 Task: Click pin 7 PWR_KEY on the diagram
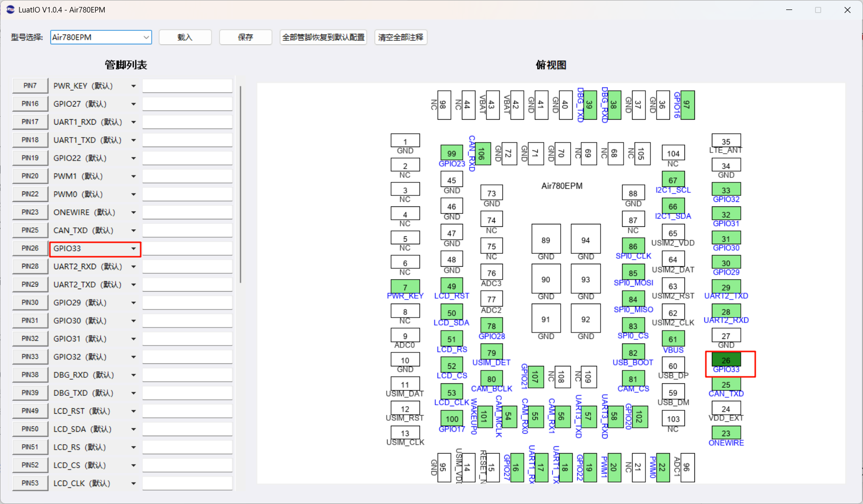[x=405, y=287]
